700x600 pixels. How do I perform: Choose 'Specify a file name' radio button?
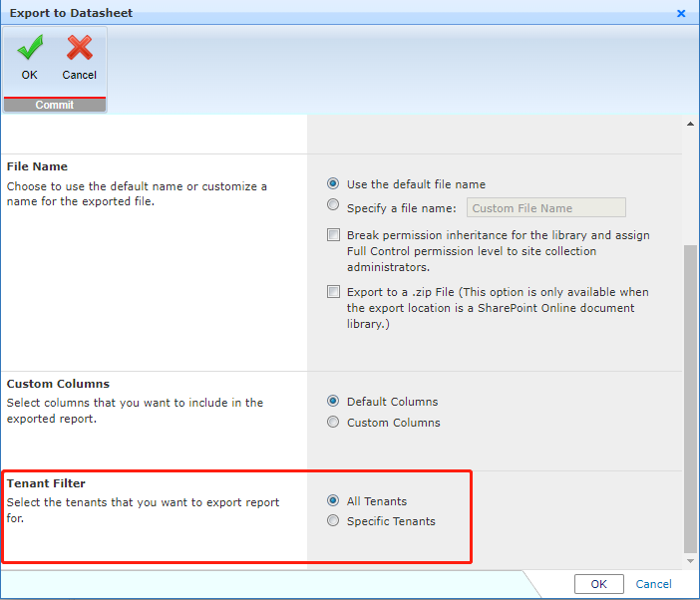click(x=333, y=207)
